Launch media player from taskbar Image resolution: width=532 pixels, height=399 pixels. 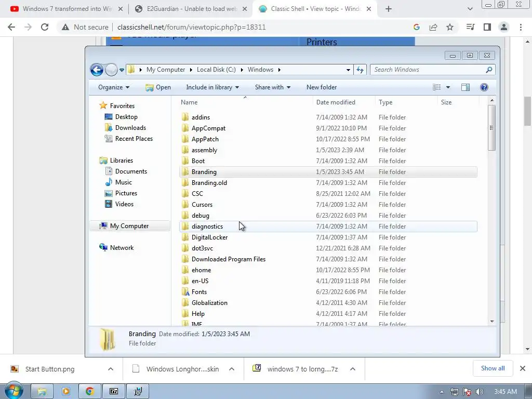[66, 392]
